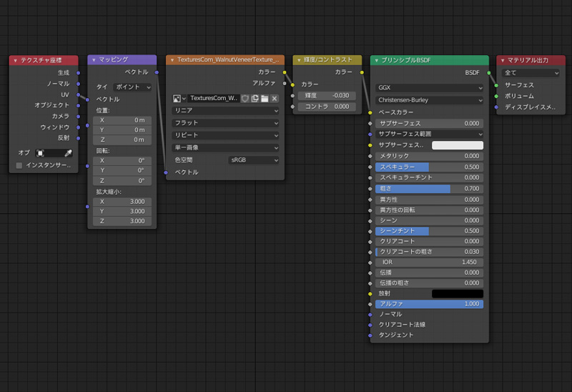Click the image browse icon in the texture node
Viewport: 572px width, 392px height.
tap(179, 98)
